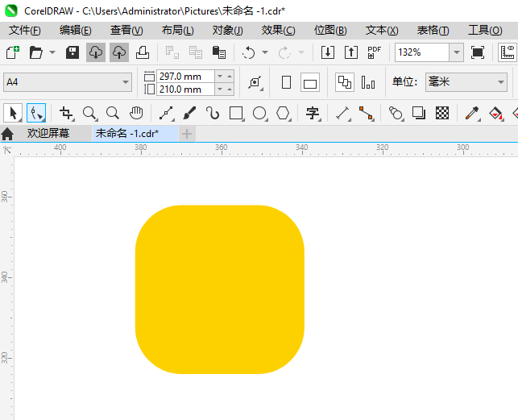The image size is (518, 420).
Task: Click the cloud download button
Action: point(96,52)
